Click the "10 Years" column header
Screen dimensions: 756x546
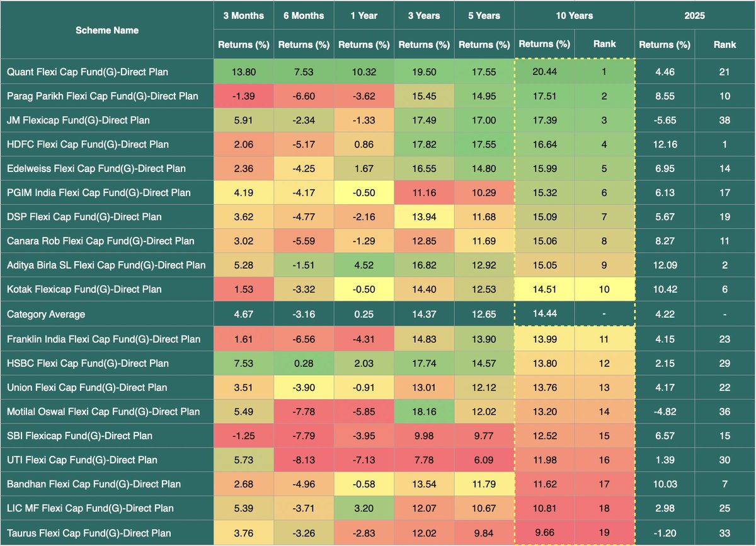point(575,16)
